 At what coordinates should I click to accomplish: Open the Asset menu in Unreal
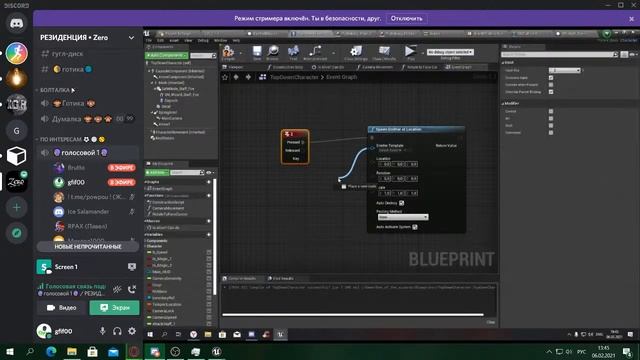point(174,40)
